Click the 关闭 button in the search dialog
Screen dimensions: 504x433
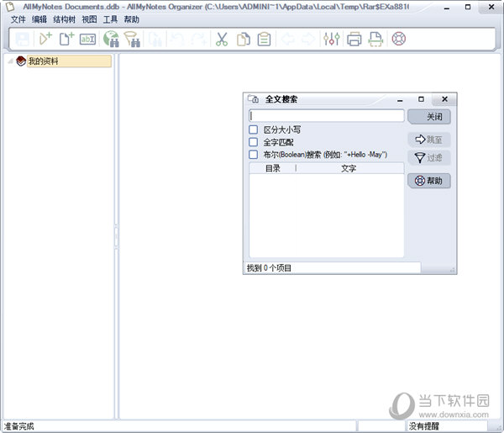[x=429, y=117]
